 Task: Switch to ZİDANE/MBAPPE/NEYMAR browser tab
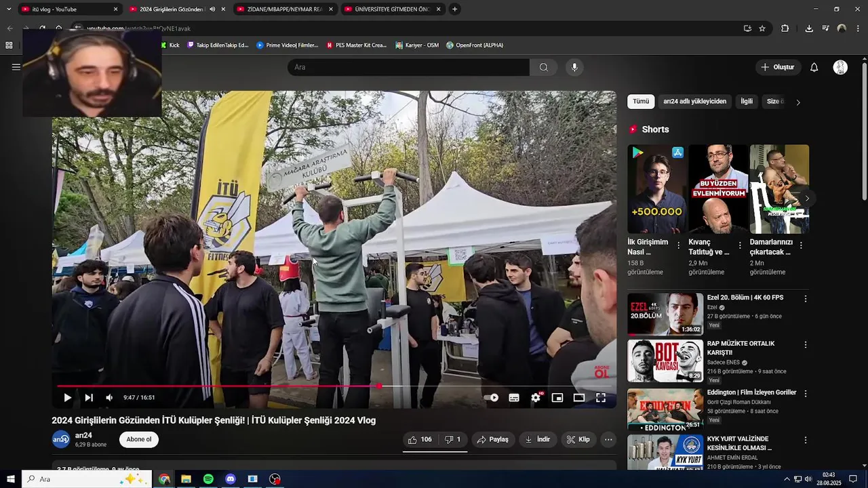[285, 9]
